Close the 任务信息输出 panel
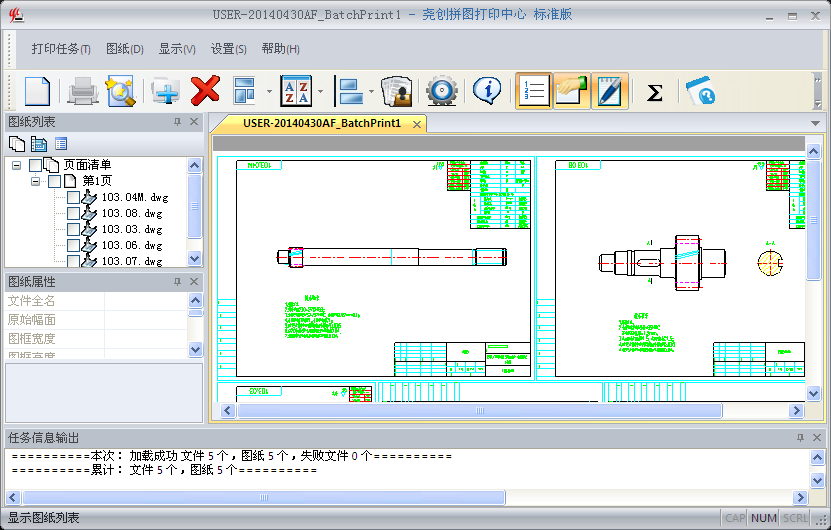The height and width of the screenshot is (530, 831). coord(817,437)
